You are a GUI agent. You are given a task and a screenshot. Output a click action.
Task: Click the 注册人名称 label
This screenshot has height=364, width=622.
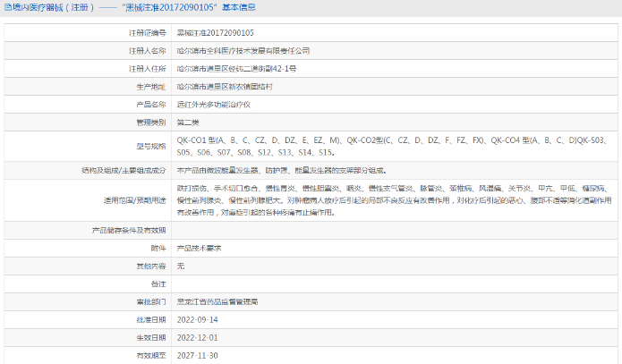pyautogui.click(x=147, y=51)
